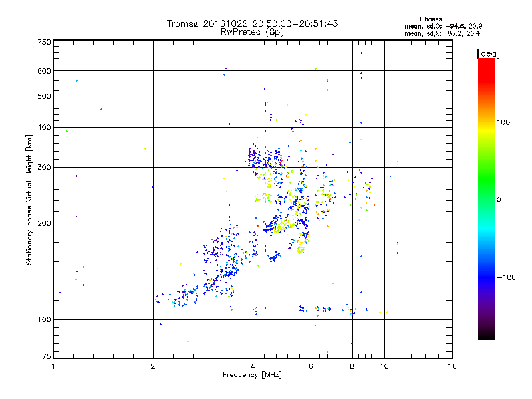Click the height axis tick label '600'

[x=44, y=71]
